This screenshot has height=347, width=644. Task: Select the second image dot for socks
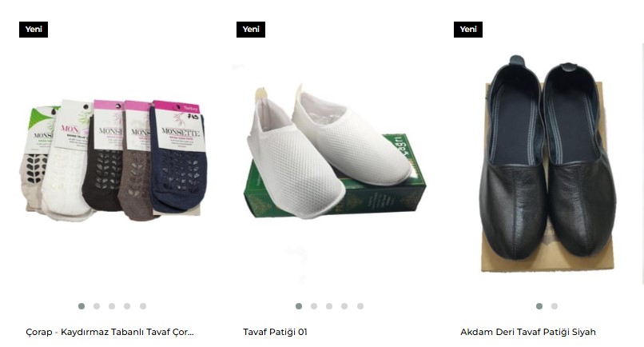tap(97, 306)
